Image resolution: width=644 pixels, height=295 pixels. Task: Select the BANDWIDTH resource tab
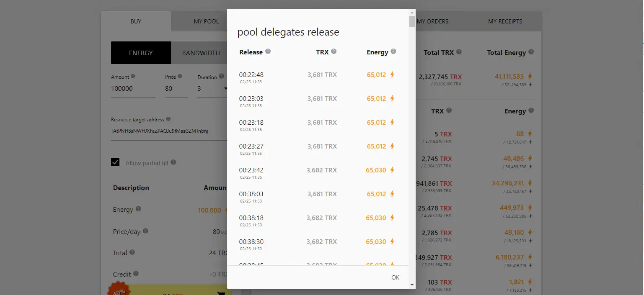[x=201, y=53]
